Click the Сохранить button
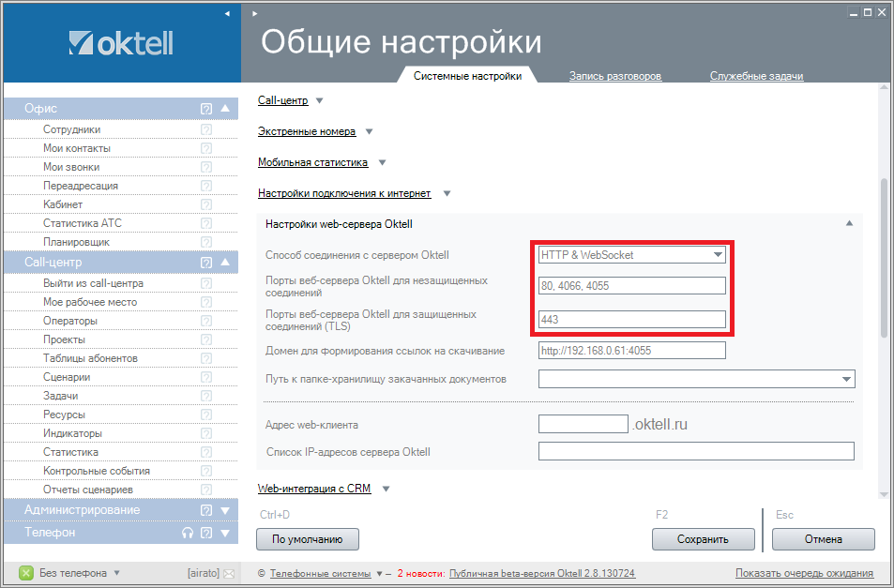Viewport: 894px width, 588px height. click(703, 539)
